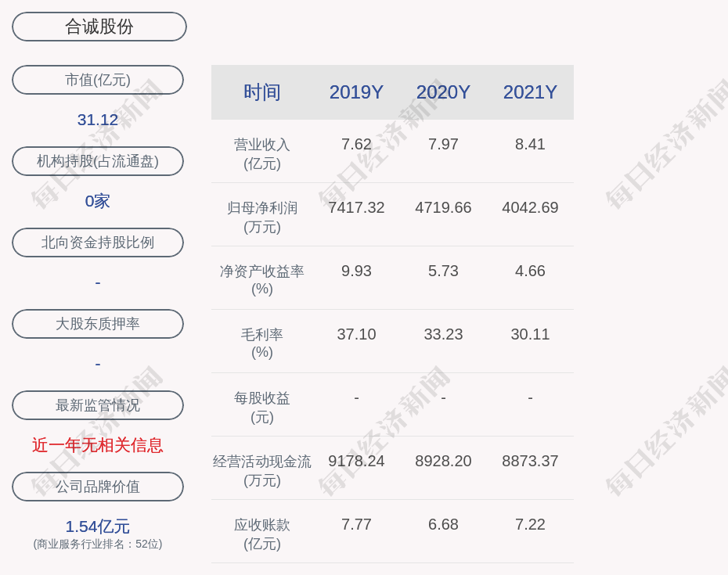Click the 合诚股份 company name button
728x575 pixels.
99,27
